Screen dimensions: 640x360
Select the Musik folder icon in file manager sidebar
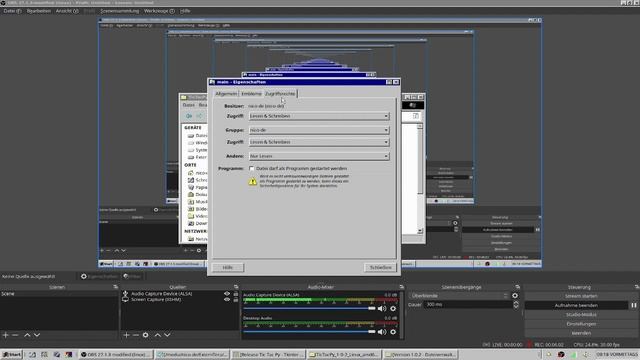click(x=191, y=202)
